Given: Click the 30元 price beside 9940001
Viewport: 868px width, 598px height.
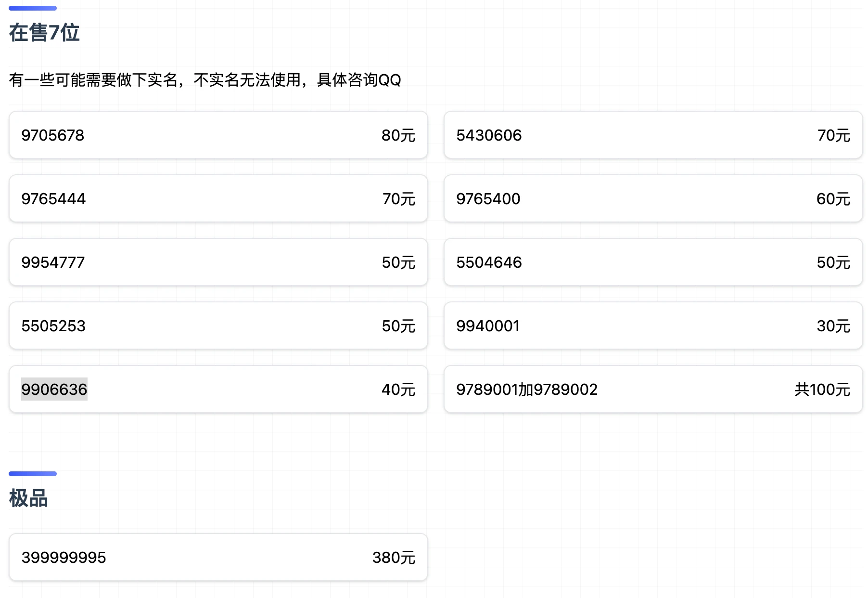Looking at the screenshot, I should [833, 326].
